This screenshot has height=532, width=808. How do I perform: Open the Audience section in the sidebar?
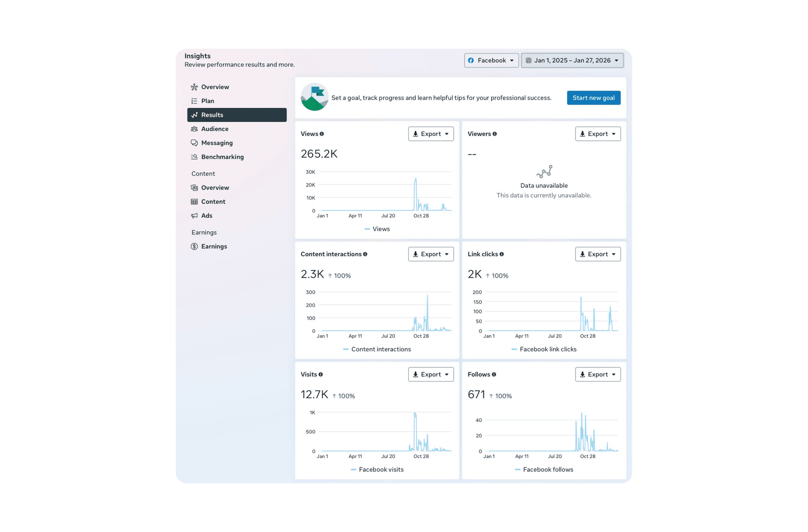215,129
